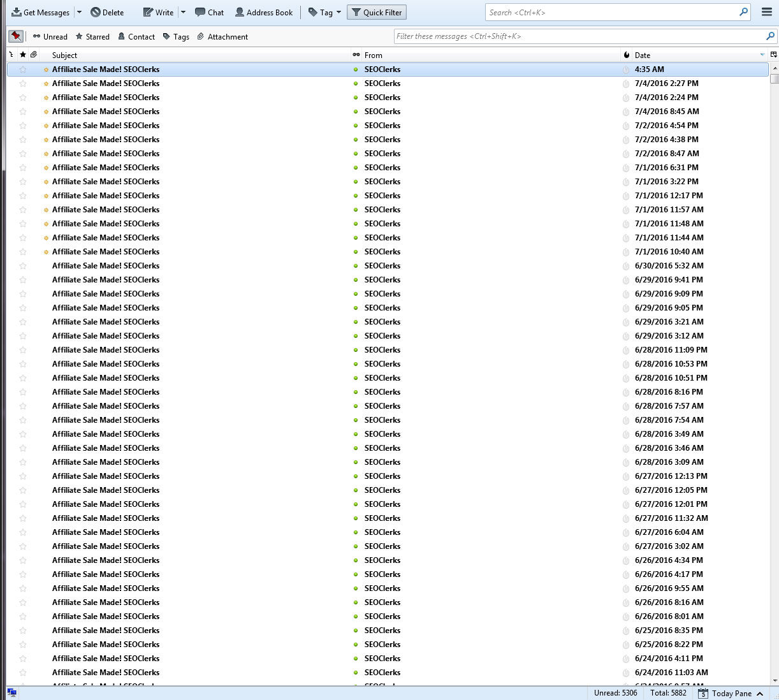Screen dimensions: 779x700
Task: Toggle the Quick Filter button
Action: tap(377, 12)
